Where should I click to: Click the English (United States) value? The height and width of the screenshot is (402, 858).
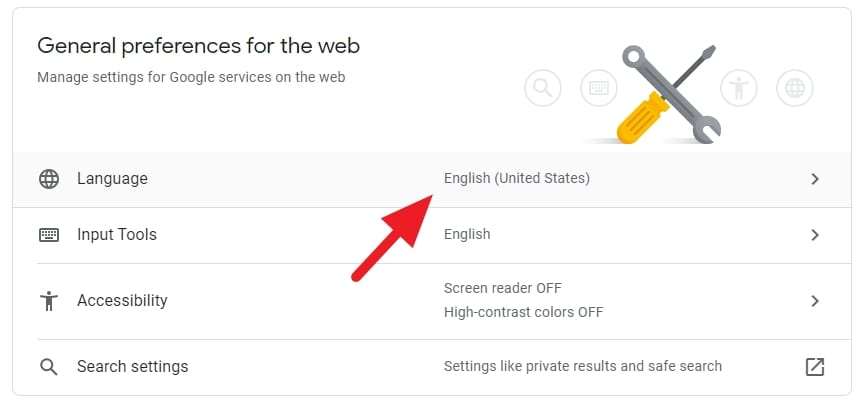(517, 178)
